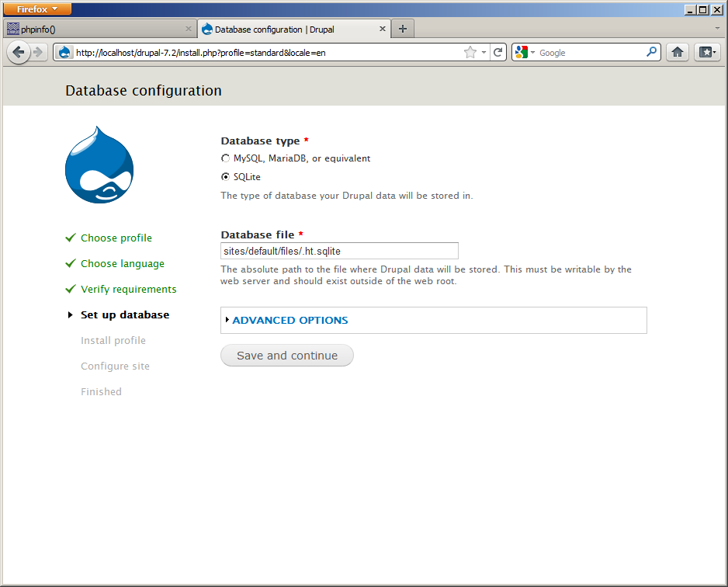Screen dimensions: 728x587
Task: Open the URL history dropdown arrow
Action: tap(484, 53)
